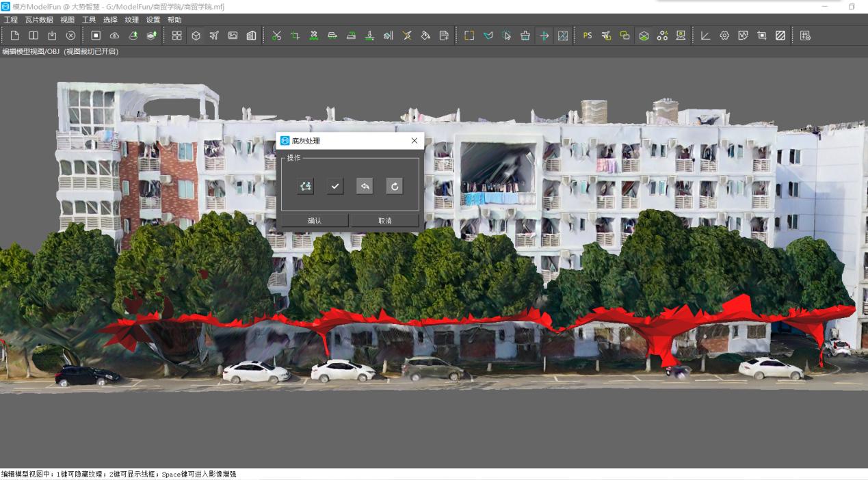Open the 设置 menu
This screenshot has width=868, height=480.
(x=153, y=20)
